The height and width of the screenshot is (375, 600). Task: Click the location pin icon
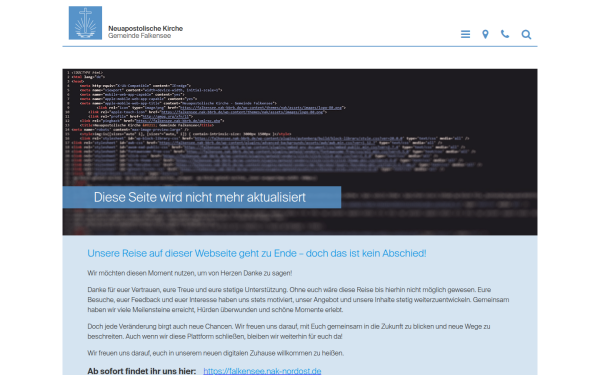point(485,34)
